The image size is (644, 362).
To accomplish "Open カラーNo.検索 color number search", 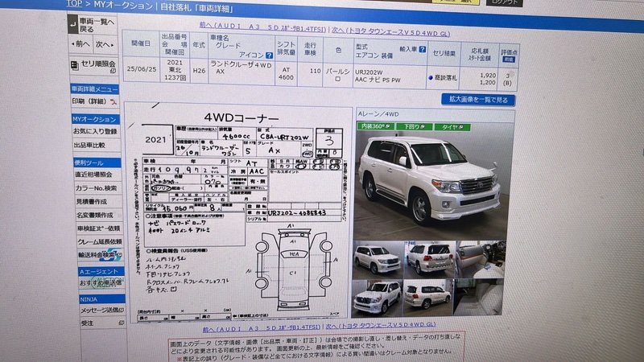I will click(97, 188).
